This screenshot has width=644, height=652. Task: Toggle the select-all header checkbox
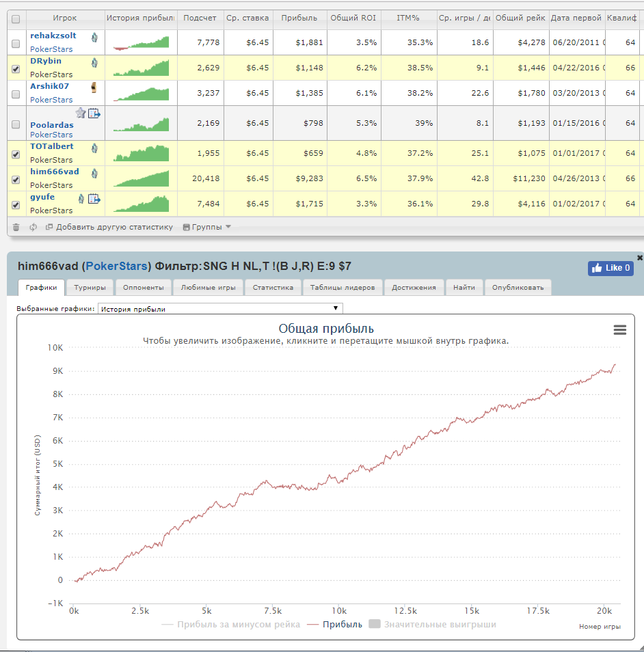pyautogui.click(x=16, y=19)
